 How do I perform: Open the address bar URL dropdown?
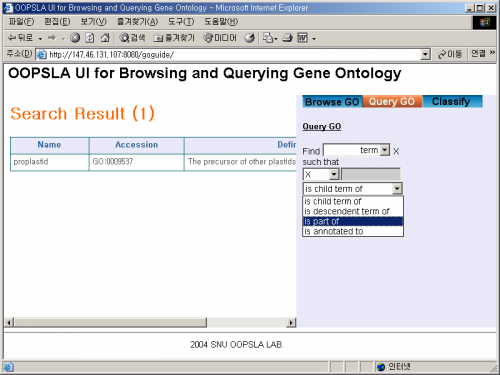[x=425, y=54]
